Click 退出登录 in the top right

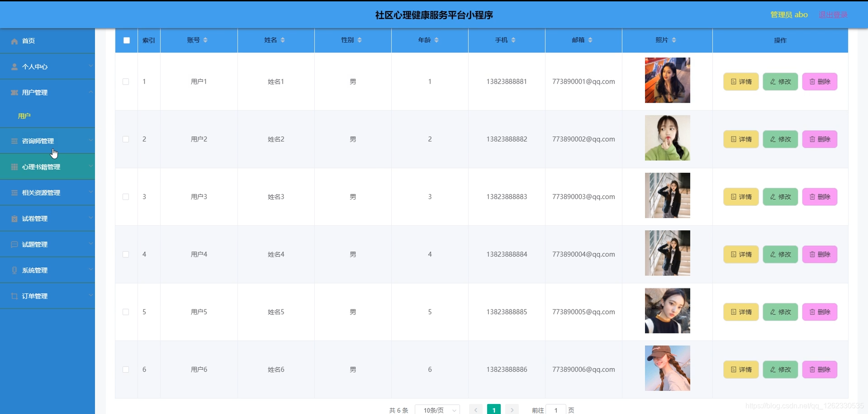tap(833, 14)
